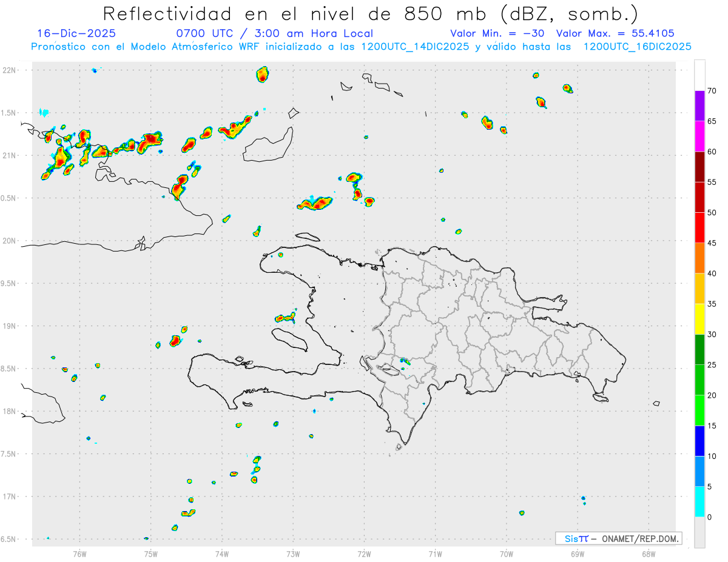This screenshot has width=728, height=562.
Task: Pick the dark green 25–30 dBZ colorbar segment
Action: point(699,349)
